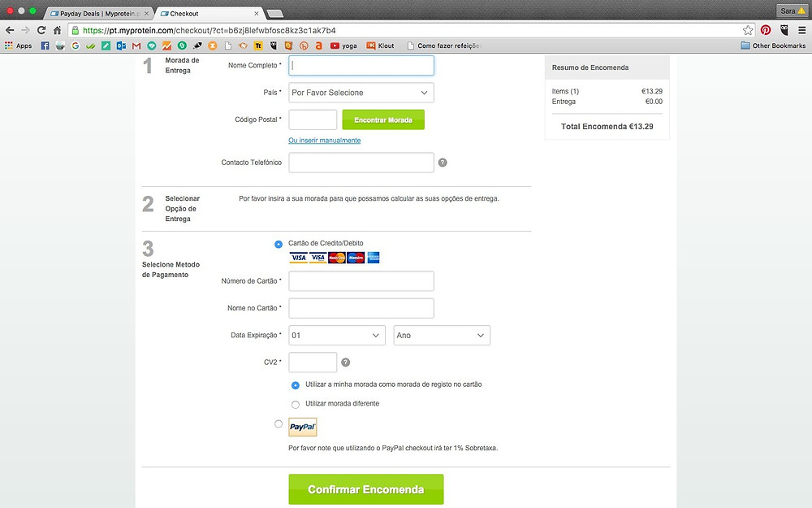The width and height of the screenshot is (812, 508).
Task: Click the Nome no Cartão field
Action: coord(361,308)
